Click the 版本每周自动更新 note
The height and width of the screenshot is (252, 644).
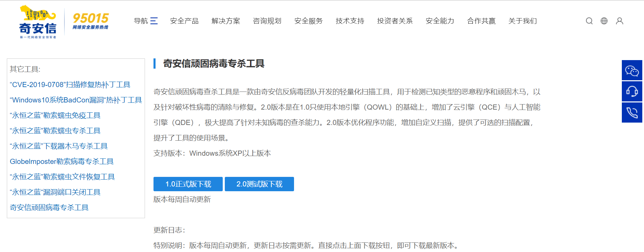(182, 199)
